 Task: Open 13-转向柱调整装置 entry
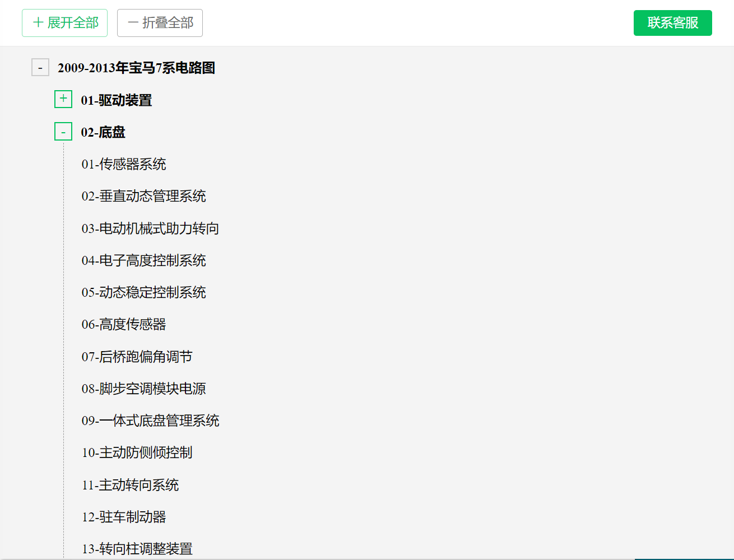[137, 549]
